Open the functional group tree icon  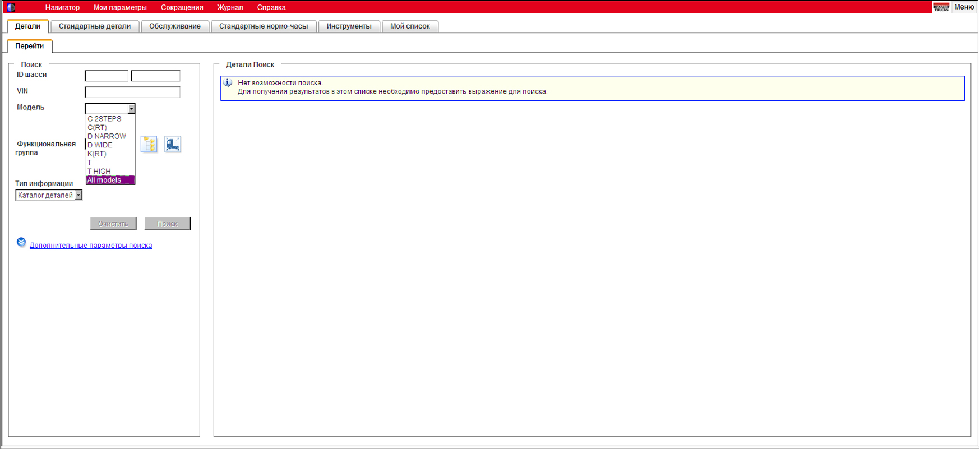click(x=149, y=144)
